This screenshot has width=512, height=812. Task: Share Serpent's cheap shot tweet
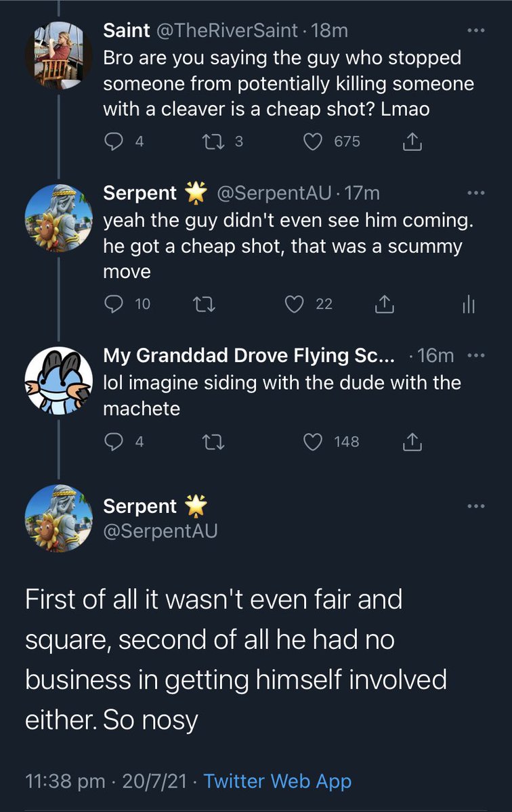coord(384,304)
